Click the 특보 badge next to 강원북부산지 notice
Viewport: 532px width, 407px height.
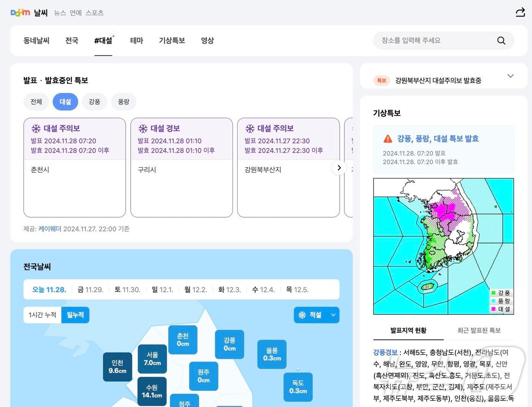point(382,80)
